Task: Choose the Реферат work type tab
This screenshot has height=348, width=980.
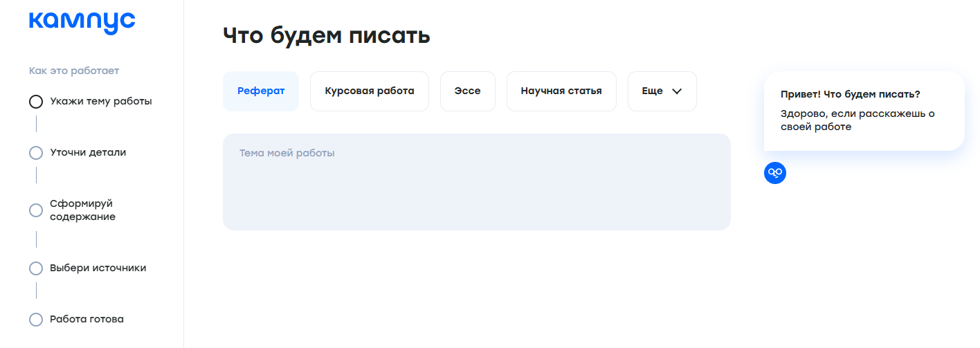Action: [261, 91]
